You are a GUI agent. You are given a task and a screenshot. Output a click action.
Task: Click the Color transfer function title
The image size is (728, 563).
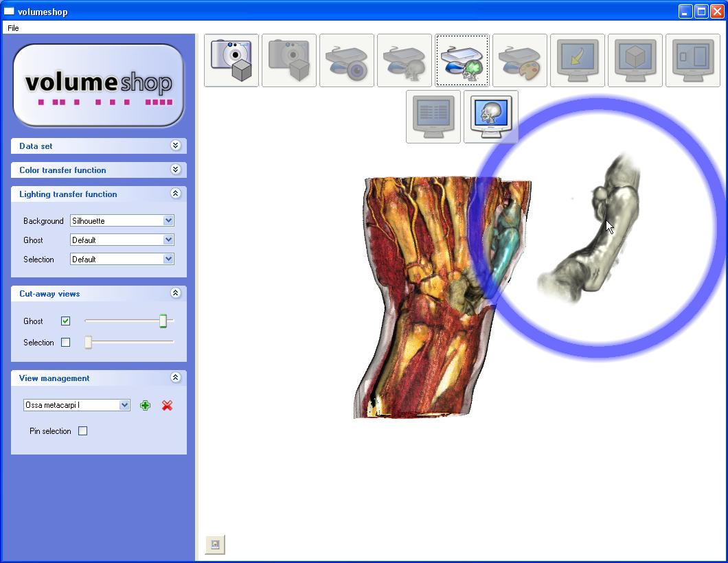(62, 170)
